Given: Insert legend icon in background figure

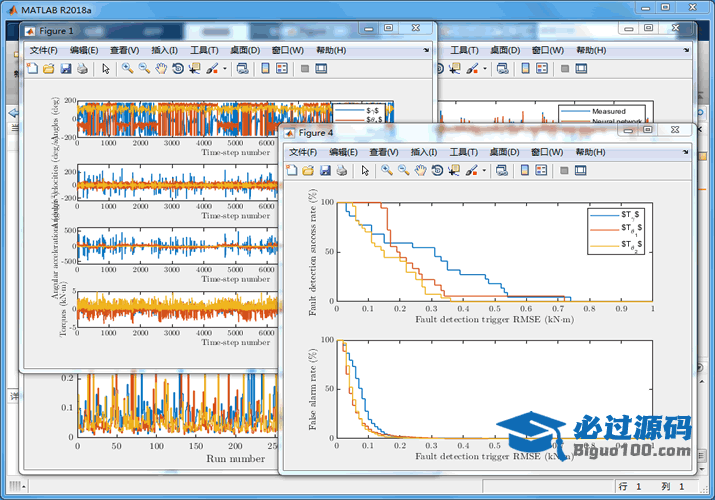Looking at the screenshot, I should [x=542, y=69].
